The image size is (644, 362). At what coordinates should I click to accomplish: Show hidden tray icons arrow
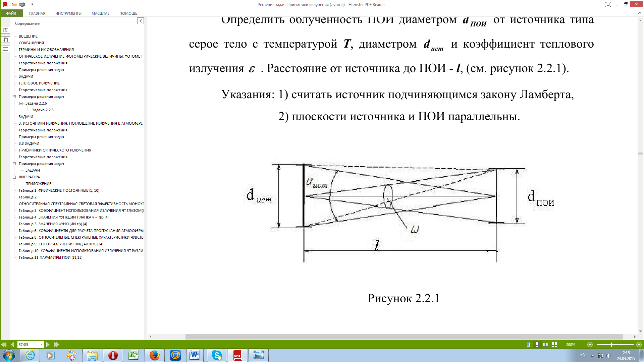tap(592, 356)
